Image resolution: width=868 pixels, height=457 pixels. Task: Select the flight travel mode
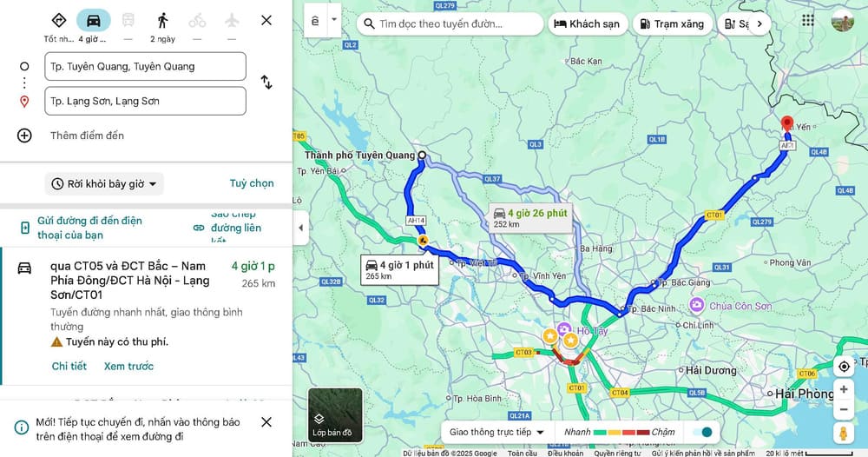tap(232, 21)
